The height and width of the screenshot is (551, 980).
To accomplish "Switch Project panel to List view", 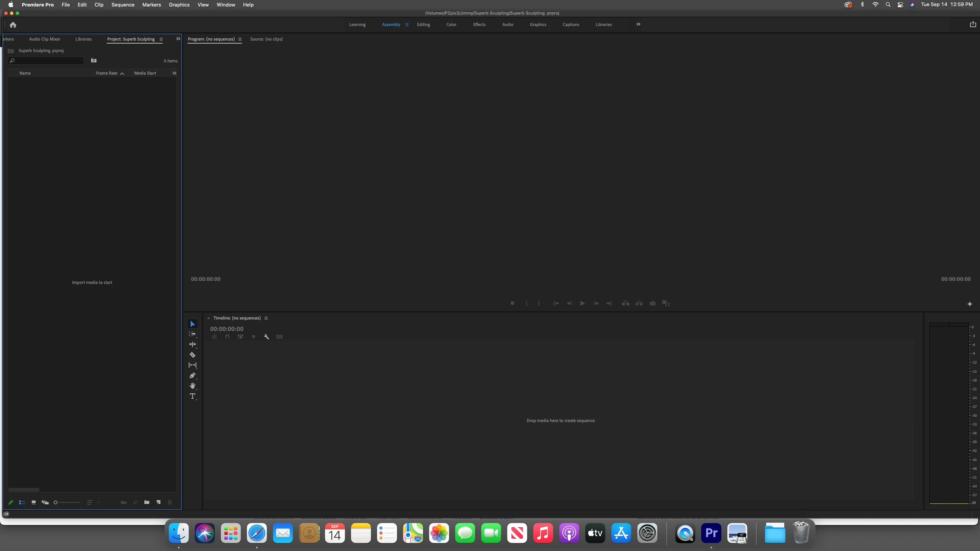I will 22,502.
